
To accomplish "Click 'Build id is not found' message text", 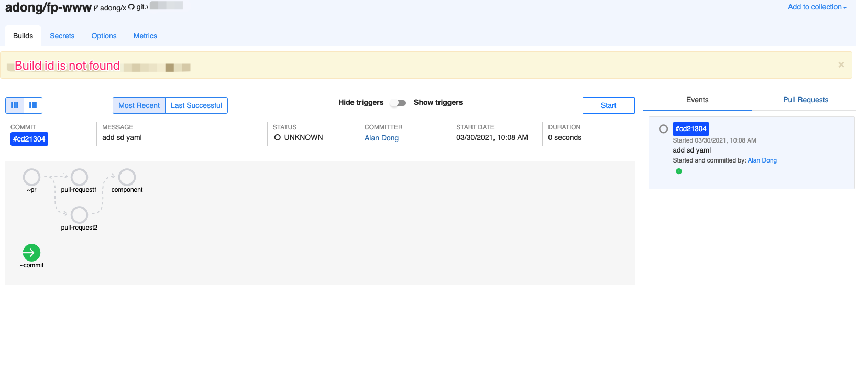I will coord(67,66).
